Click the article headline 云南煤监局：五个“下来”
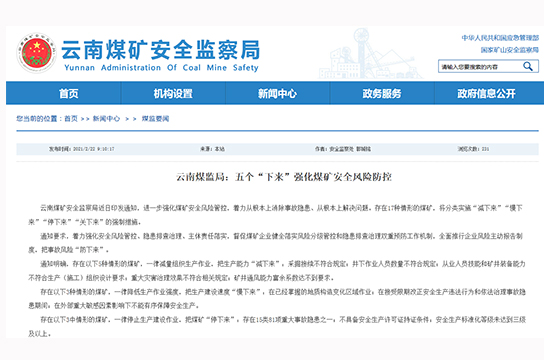Viewport: 544px width, 360px height. click(284, 177)
